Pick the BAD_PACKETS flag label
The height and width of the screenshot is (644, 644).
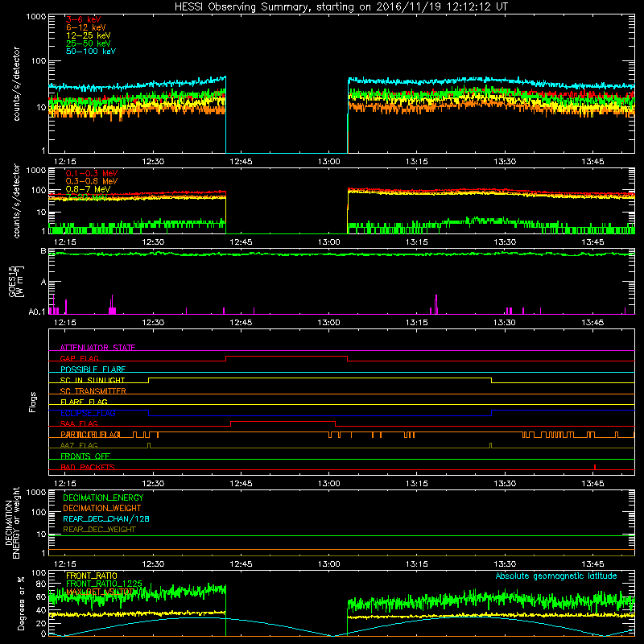point(88,467)
